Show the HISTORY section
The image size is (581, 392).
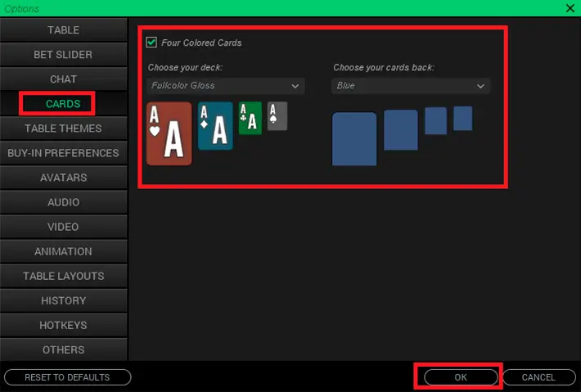pyautogui.click(x=63, y=300)
